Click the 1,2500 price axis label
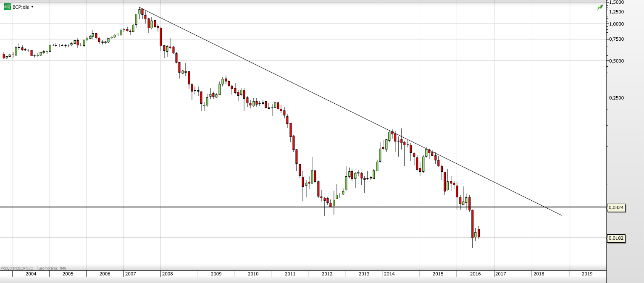Image resolution: width=644 pixels, height=283 pixels. pyautogui.click(x=616, y=12)
